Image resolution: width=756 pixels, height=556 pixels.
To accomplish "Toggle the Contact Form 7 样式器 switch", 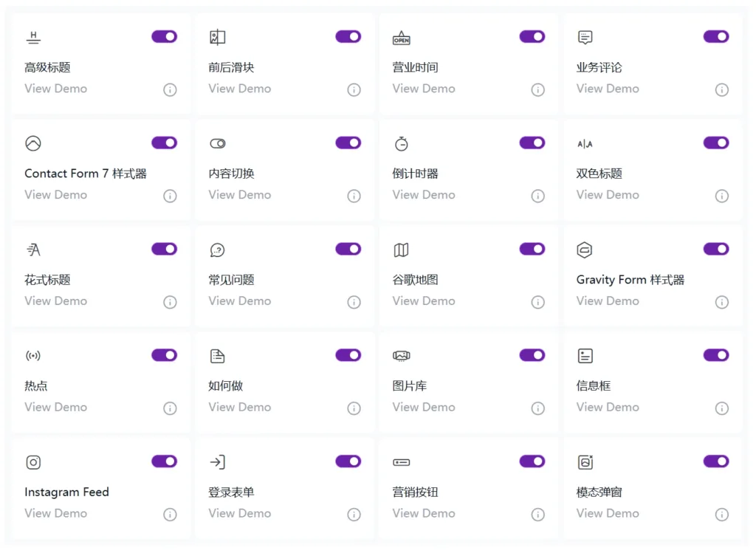I will tap(164, 143).
